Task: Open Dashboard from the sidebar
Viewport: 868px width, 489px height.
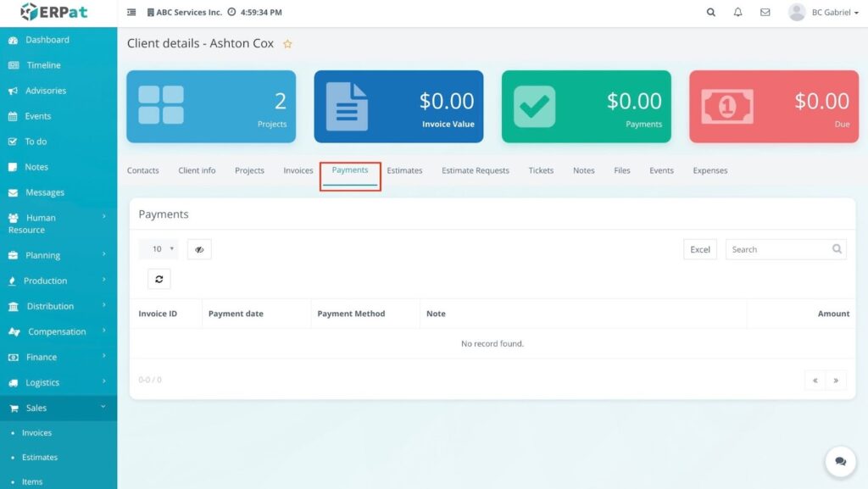Action: 47,40
